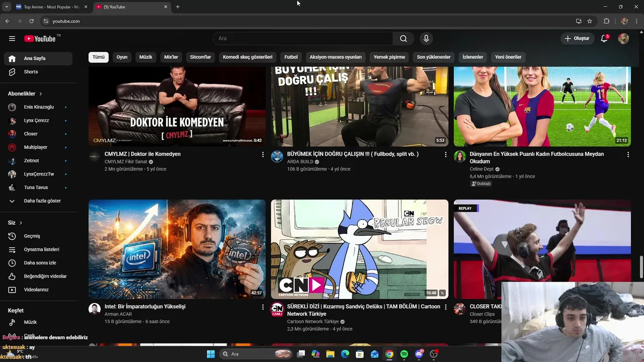Click the YouTube search input field
The width and height of the screenshot is (644, 362).
pyautogui.click(x=303, y=39)
